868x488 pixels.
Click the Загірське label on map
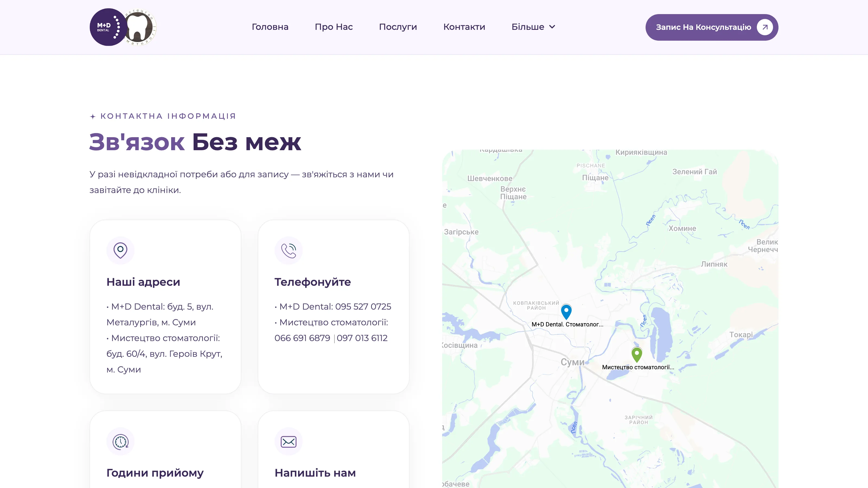pyautogui.click(x=461, y=232)
